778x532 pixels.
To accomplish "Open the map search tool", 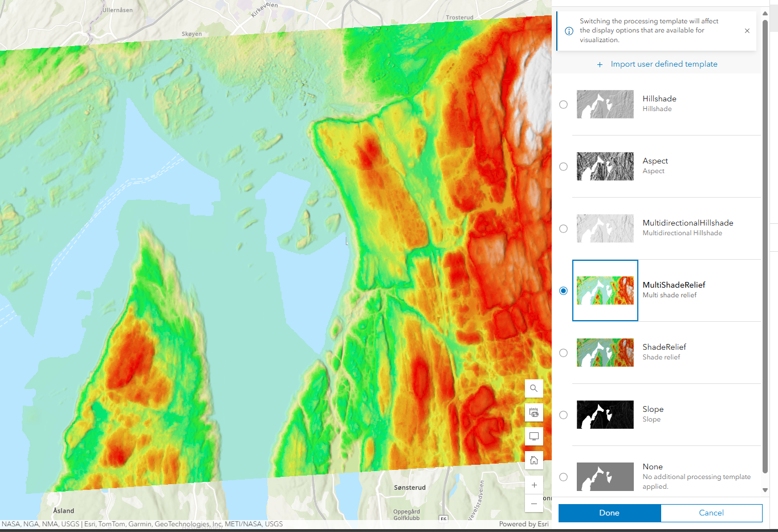I will click(533, 388).
